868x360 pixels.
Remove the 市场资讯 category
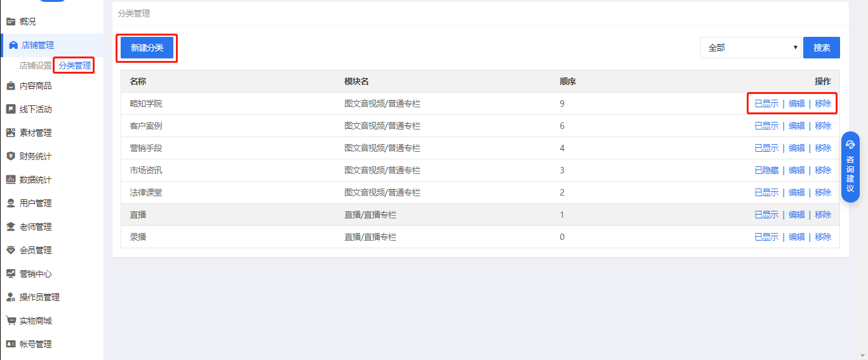(x=823, y=170)
